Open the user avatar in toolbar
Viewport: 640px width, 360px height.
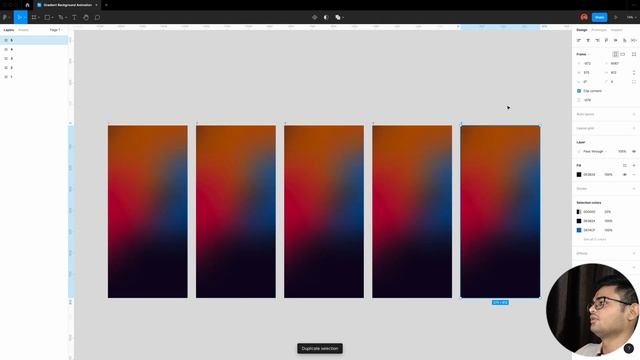pos(584,17)
